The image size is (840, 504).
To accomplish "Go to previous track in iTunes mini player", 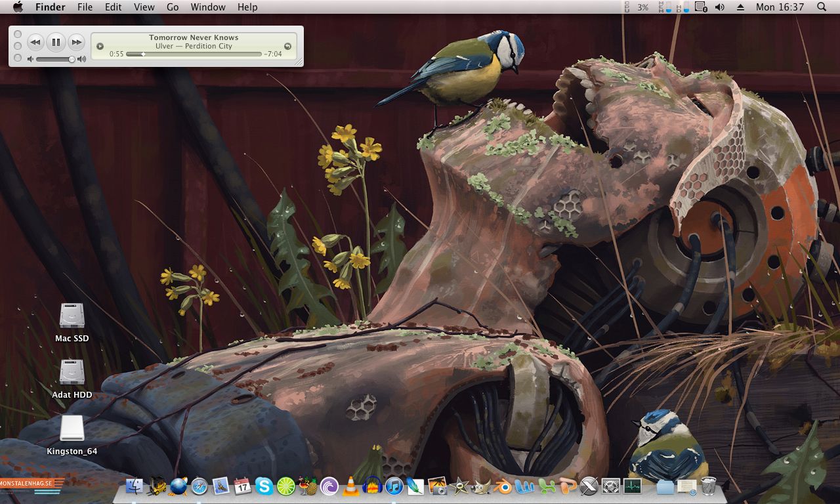I will [35, 43].
